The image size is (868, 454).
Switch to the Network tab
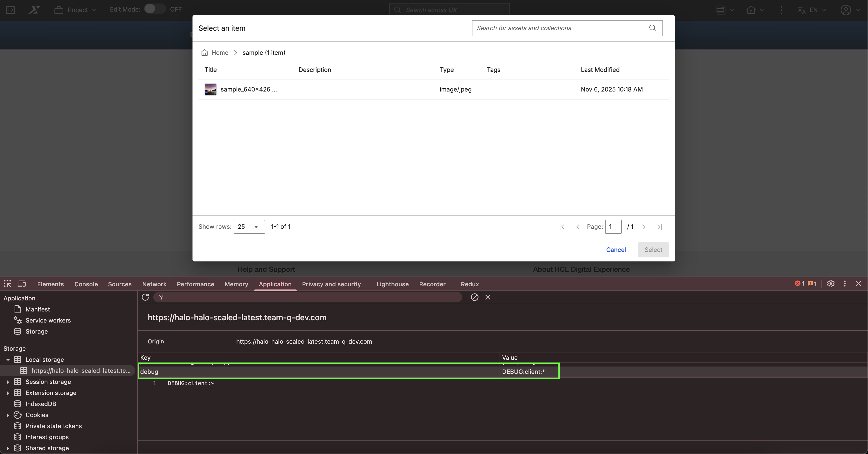pos(154,284)
